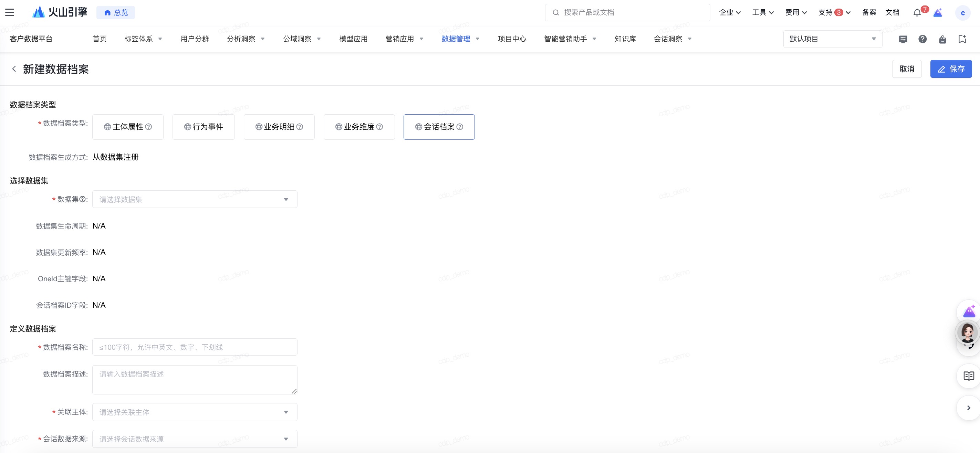Click the help icon next to 会话档案
Viewport: 980px width, 453px height.
coord(460,127)
